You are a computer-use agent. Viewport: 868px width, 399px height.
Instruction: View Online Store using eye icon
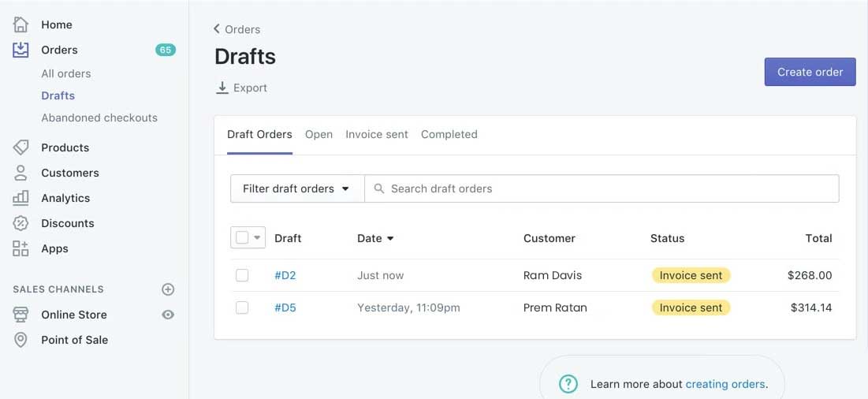pos(168,315)
